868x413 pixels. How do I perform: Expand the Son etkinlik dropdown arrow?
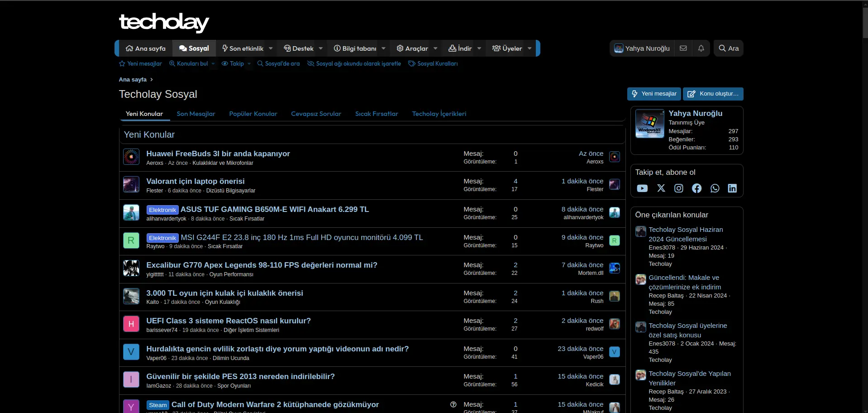click(271, 48)
